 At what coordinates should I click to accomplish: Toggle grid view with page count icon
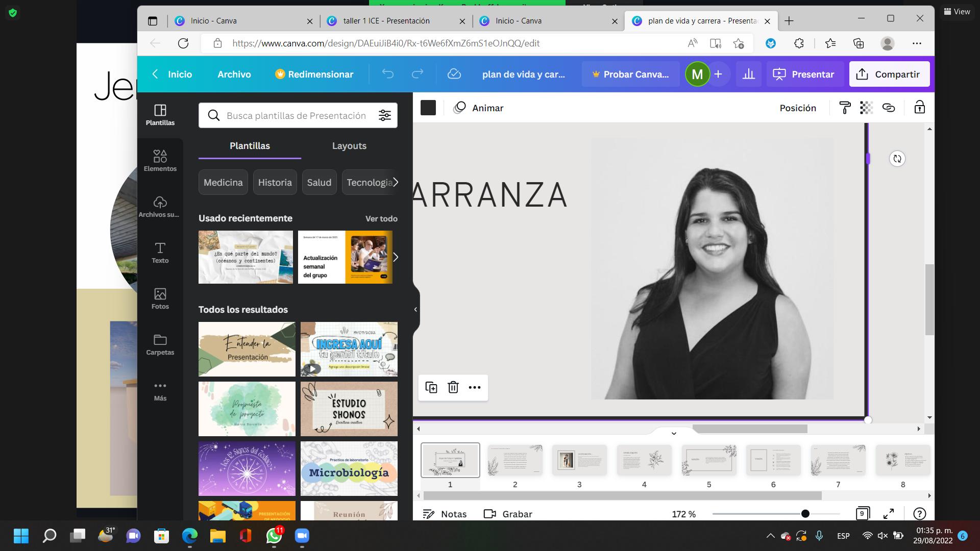(862, 514)
